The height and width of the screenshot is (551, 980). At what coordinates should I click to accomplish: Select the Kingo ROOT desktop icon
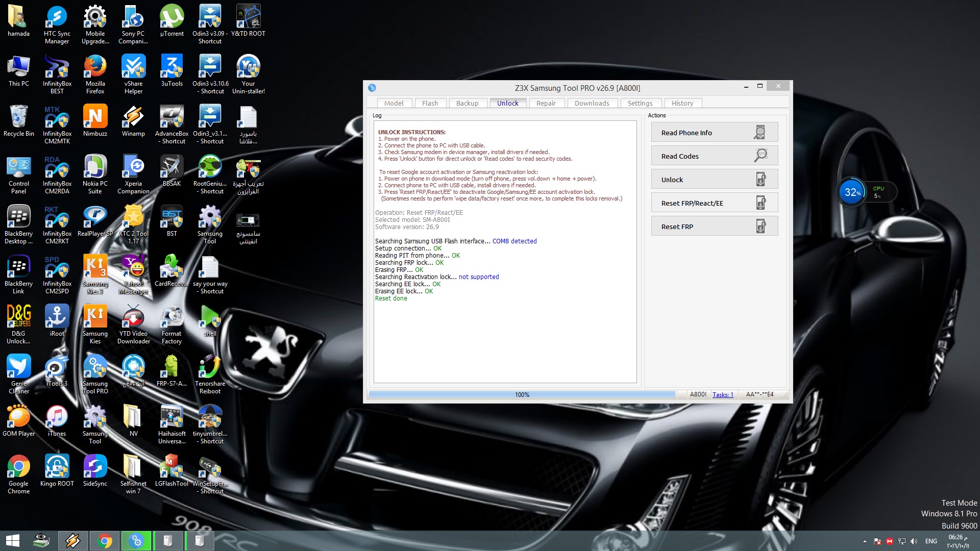pos(57,471)
